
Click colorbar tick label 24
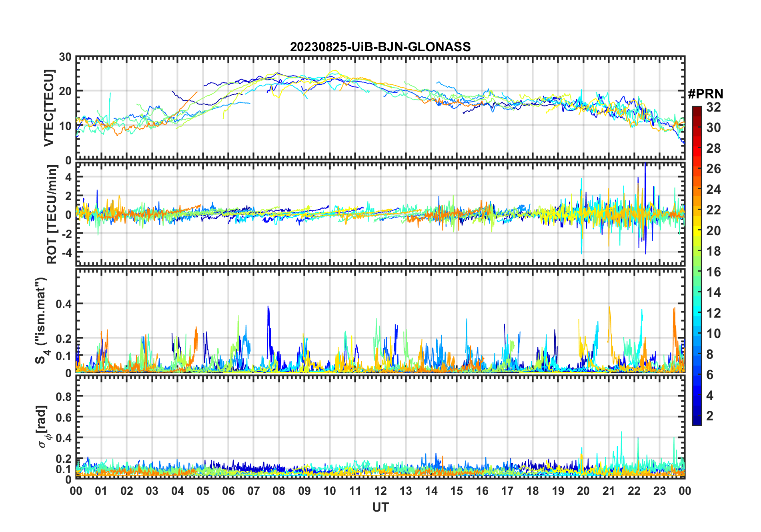tap(713, 190)
